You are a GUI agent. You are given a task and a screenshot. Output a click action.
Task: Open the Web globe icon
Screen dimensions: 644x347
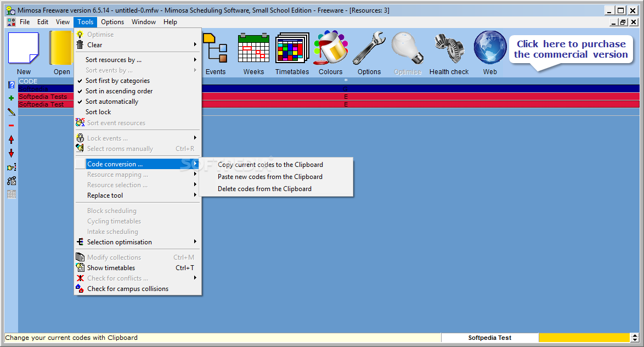490,48
